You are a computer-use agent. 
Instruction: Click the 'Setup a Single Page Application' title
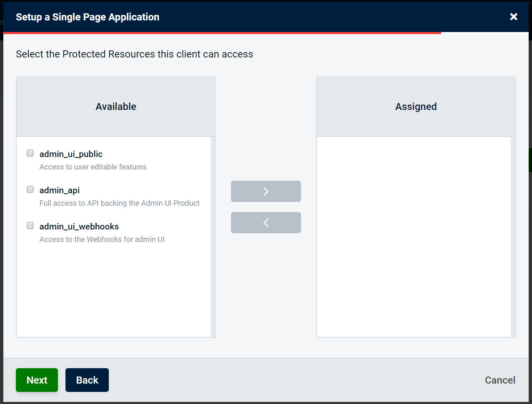click(x=88, y=17)
